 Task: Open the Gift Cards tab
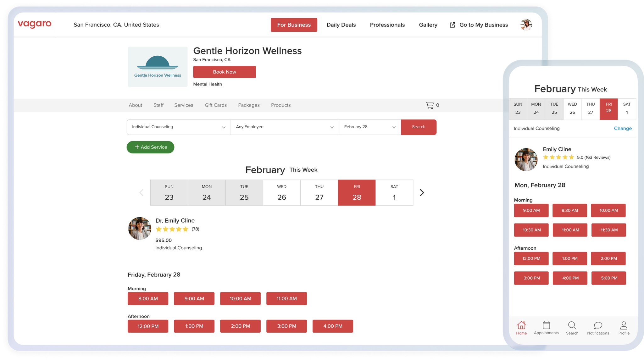coord(216,105)
